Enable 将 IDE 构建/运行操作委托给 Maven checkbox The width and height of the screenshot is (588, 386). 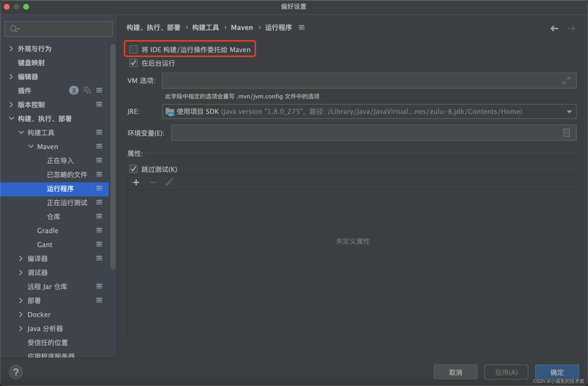click(133, 49)
